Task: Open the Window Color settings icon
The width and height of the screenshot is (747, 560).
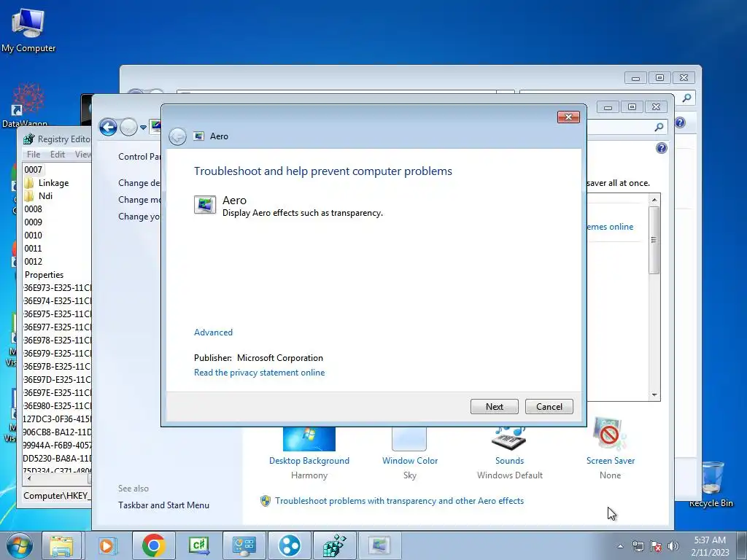Action: click(x=409, y=439)
